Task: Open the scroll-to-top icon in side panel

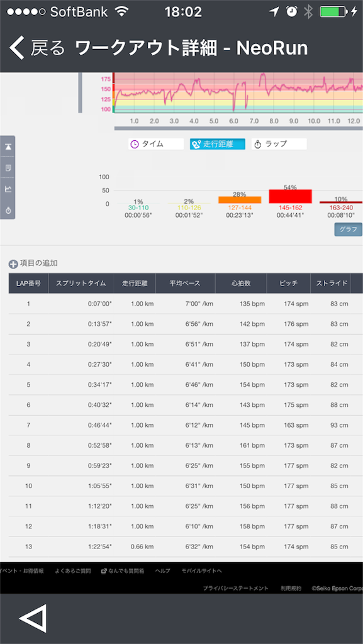Action: [8, 147]
